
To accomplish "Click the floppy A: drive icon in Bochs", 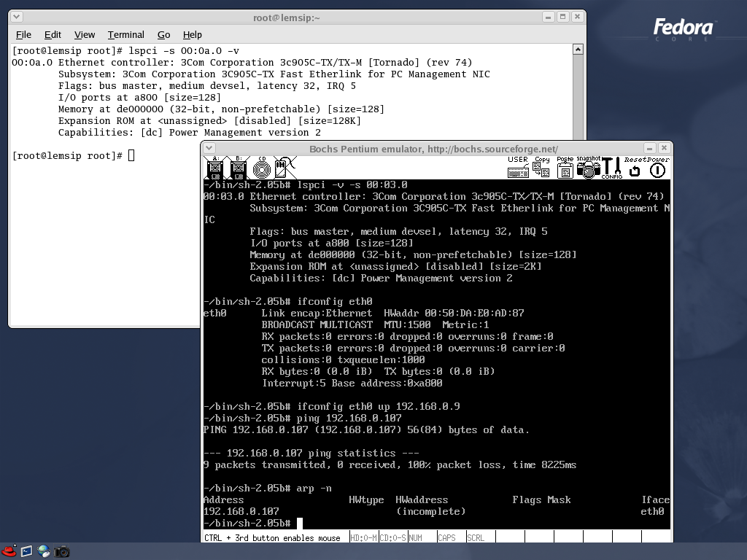I will (215, 168).
